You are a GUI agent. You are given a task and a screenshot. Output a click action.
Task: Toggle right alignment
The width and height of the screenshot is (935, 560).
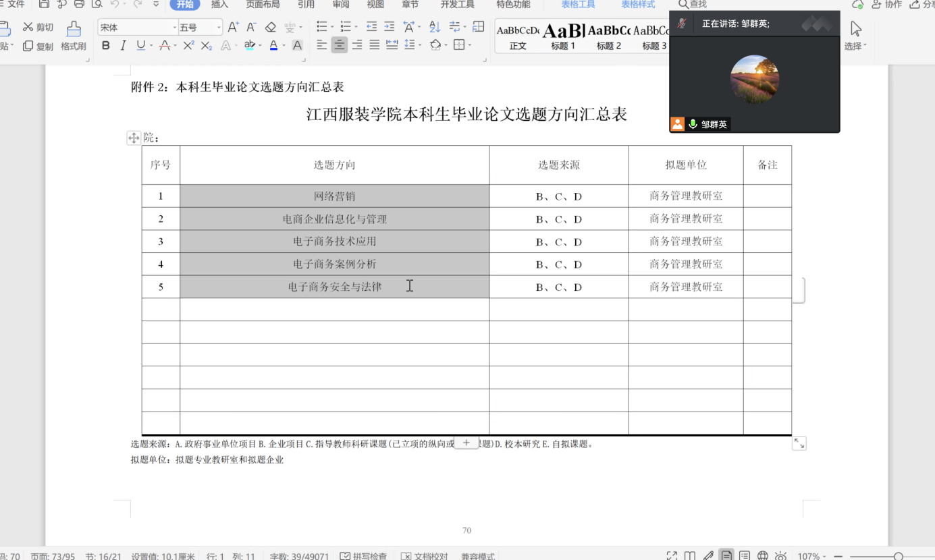(356, 45)
